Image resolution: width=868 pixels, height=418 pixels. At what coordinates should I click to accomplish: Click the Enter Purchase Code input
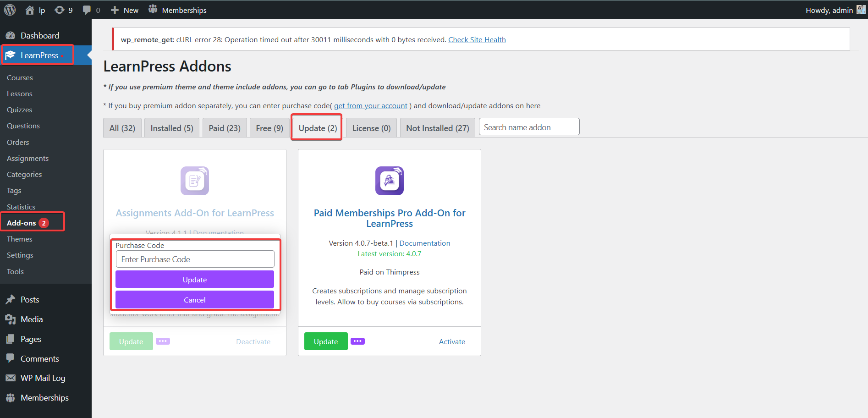point(195,259)
